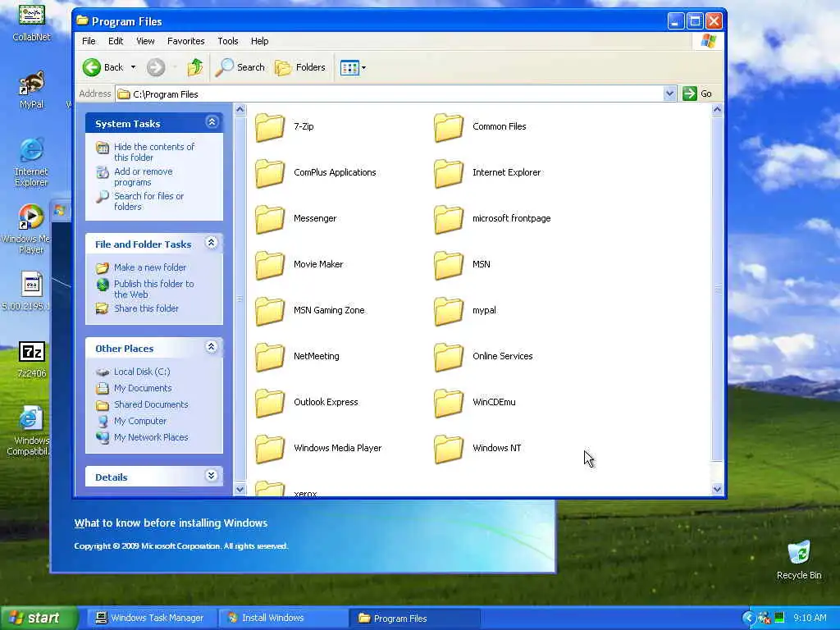The width and height of the screenshot is (840, 630).
Task: Click Hide the contents of this folder
Action: pyautogui.click(x=154, y=152)
